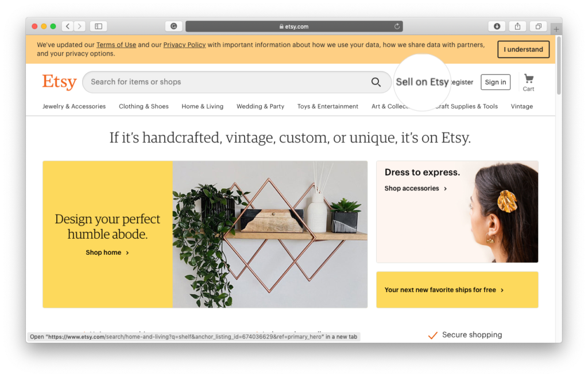Click the Safari forward arrow

coord(79,26)
